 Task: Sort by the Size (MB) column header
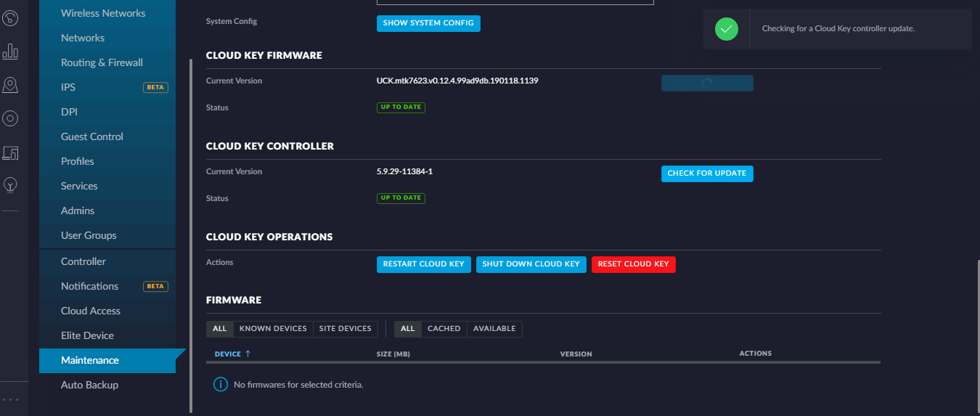392,354
